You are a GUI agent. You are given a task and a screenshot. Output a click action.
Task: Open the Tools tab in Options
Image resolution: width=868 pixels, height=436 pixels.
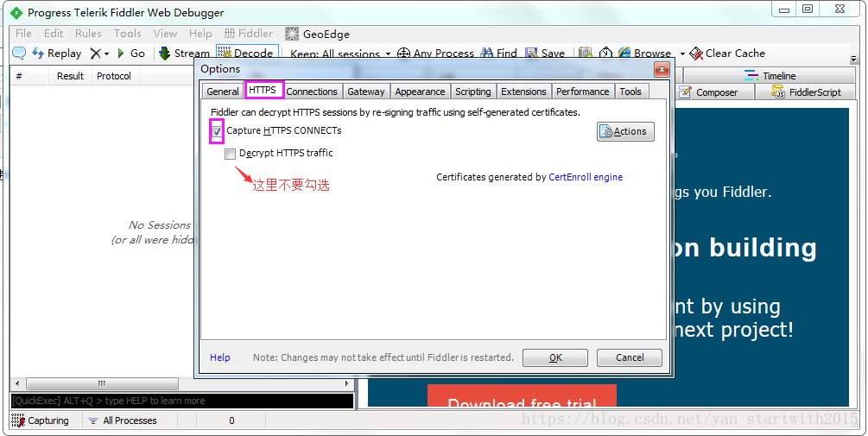pos(630,92)
